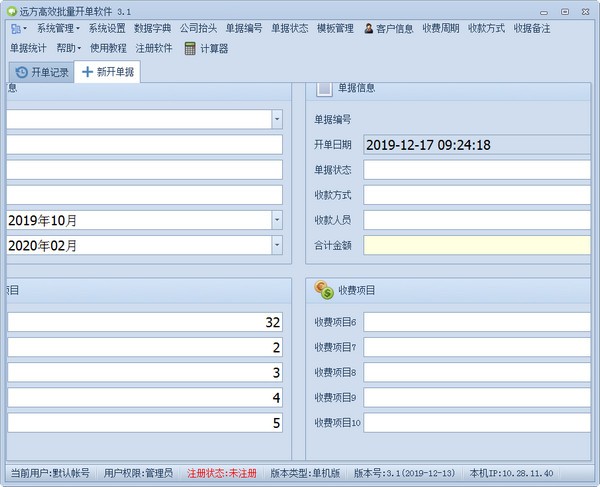Open 公司抬头 settings
This screenshot has height=487, width=600.
pos(198,28)
